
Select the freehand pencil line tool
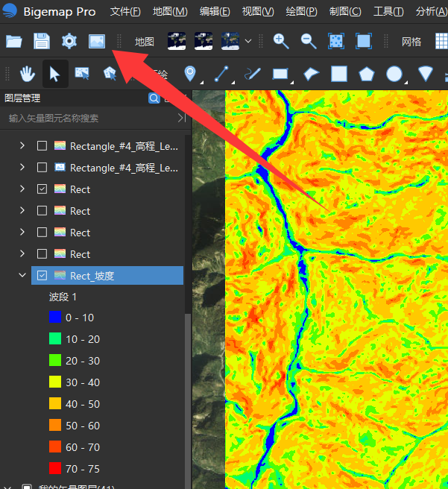pos(253,74)
